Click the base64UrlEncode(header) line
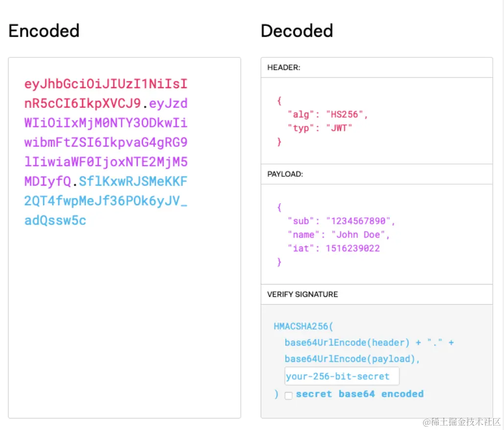 (x=347, y=343)
